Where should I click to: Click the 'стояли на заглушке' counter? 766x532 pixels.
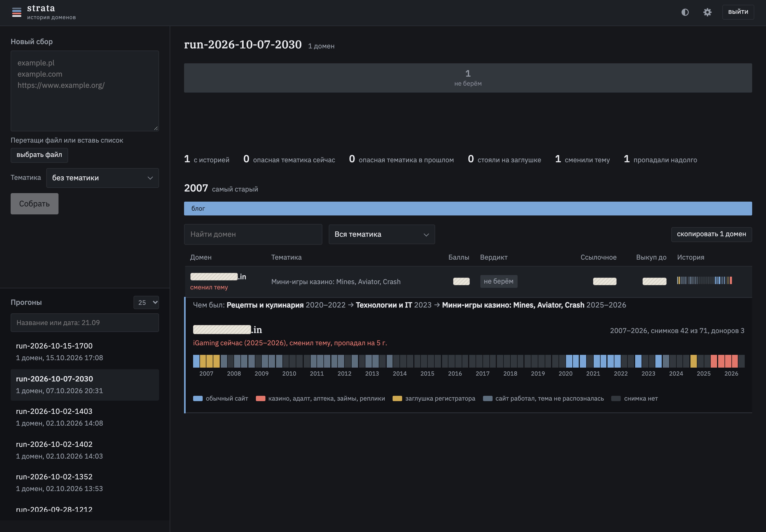pos(504,159)
